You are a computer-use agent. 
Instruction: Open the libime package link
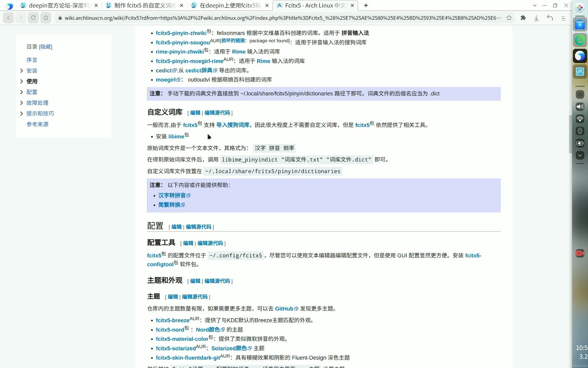tap(176, 137)
